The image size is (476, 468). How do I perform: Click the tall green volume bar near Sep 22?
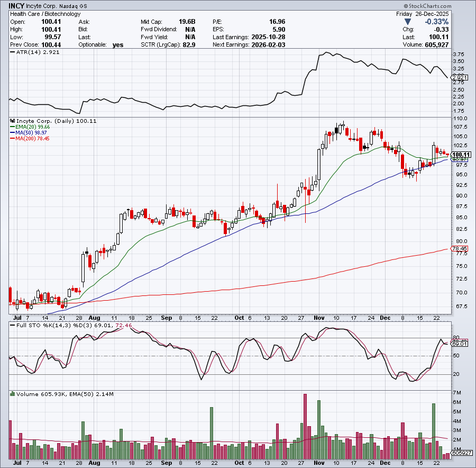coord(212,434)
